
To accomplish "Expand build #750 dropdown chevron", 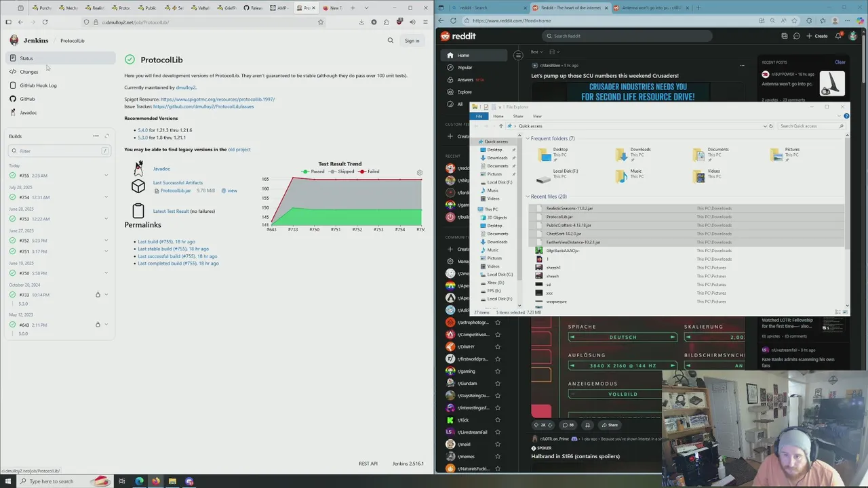I will tap(106, 273).
